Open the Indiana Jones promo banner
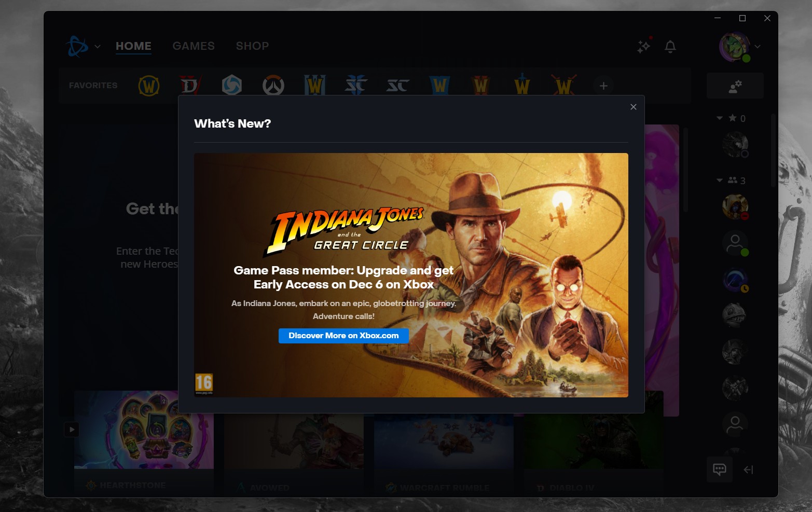The height and width of the screenshot is (512, 812). 411,275
